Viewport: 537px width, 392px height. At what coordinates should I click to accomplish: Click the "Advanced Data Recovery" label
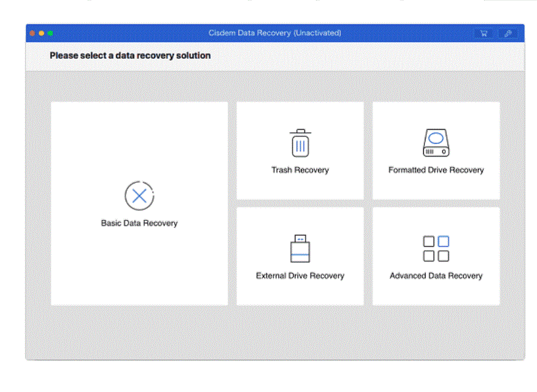(436, 276)
